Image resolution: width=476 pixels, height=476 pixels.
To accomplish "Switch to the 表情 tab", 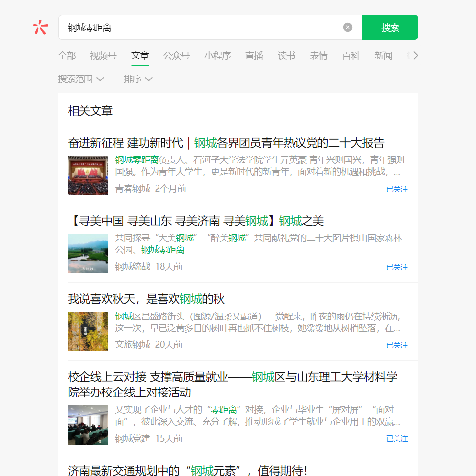I will (318, 56).
